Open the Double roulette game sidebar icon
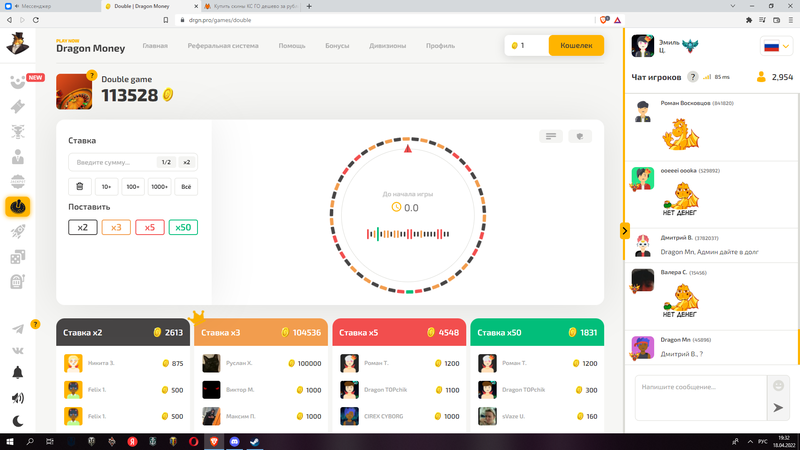Viewport: 800px width, 450px height. point(18,207)
